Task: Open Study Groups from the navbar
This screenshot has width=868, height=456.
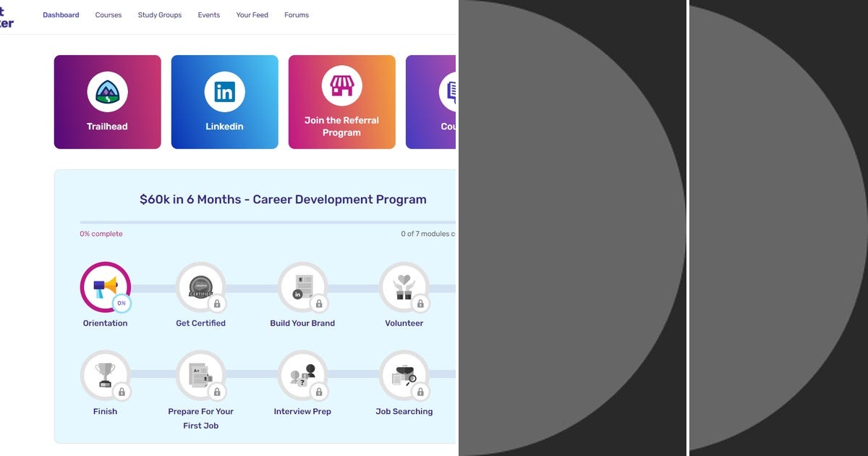Action: pyautogui.click(x=159, y=14)
